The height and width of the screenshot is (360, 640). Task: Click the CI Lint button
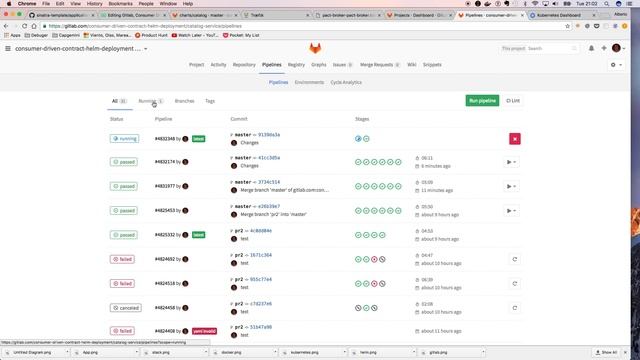pyautogui.click(x=513, y=101)
